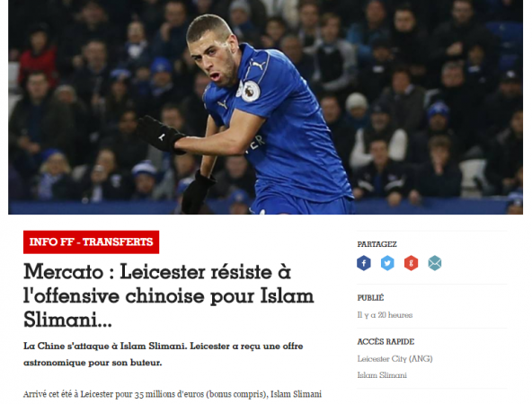Click the bold lead paragraph about La Chine
This screenshot has width=532, height=404.
point(164,355)
